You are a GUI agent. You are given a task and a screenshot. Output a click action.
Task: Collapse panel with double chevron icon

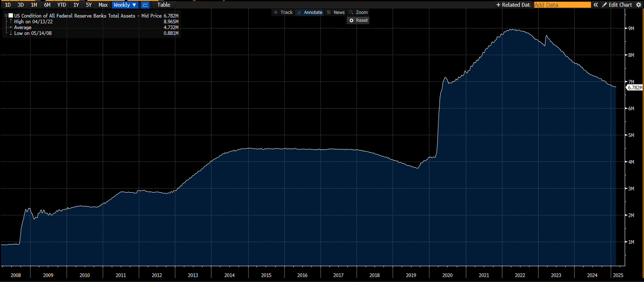point(596,5)
